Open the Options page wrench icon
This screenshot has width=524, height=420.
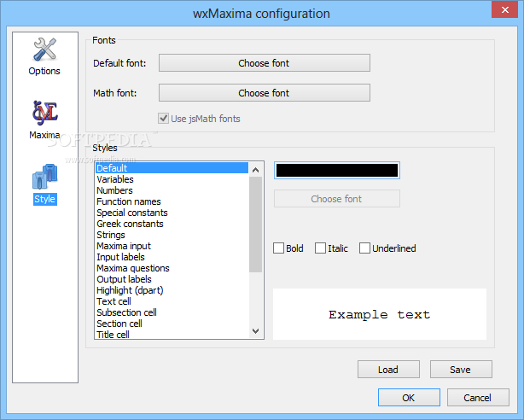44,50
